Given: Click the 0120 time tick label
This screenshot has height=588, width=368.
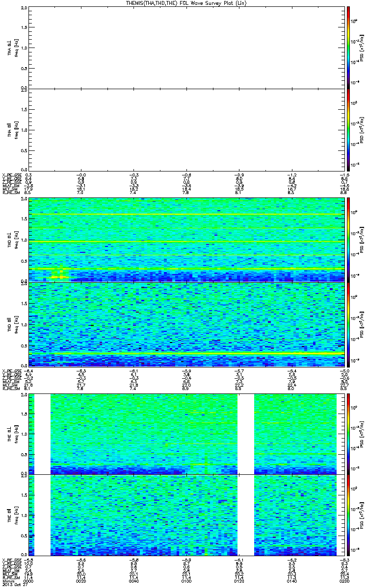Looking at the screenshot, I should pyautogui.click(x=239, y=581).
